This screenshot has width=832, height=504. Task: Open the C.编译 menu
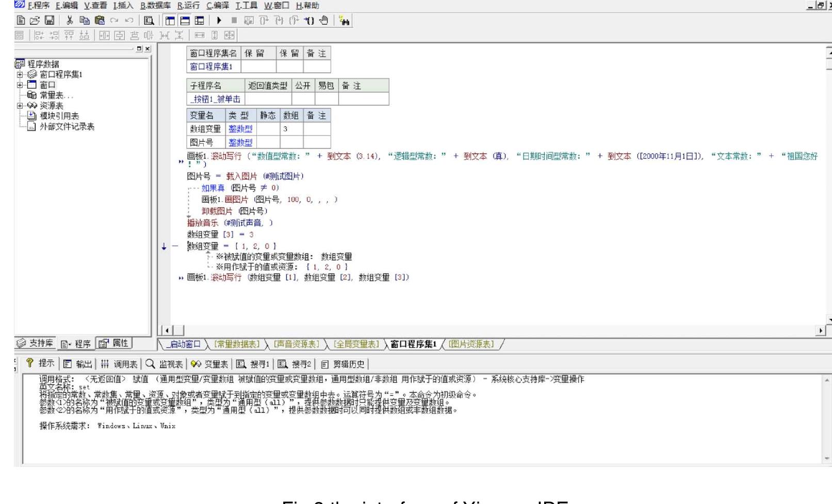(x=218, y=6)
